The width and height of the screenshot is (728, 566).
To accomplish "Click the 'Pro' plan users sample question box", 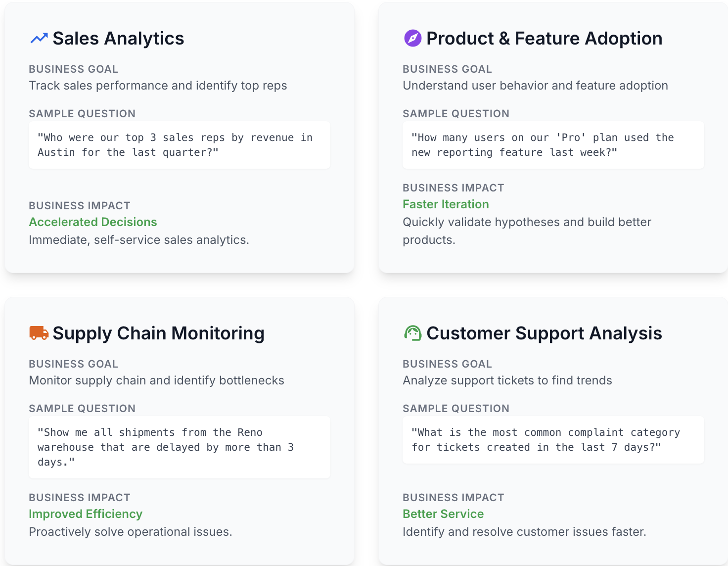I will [x=553, y=145].
